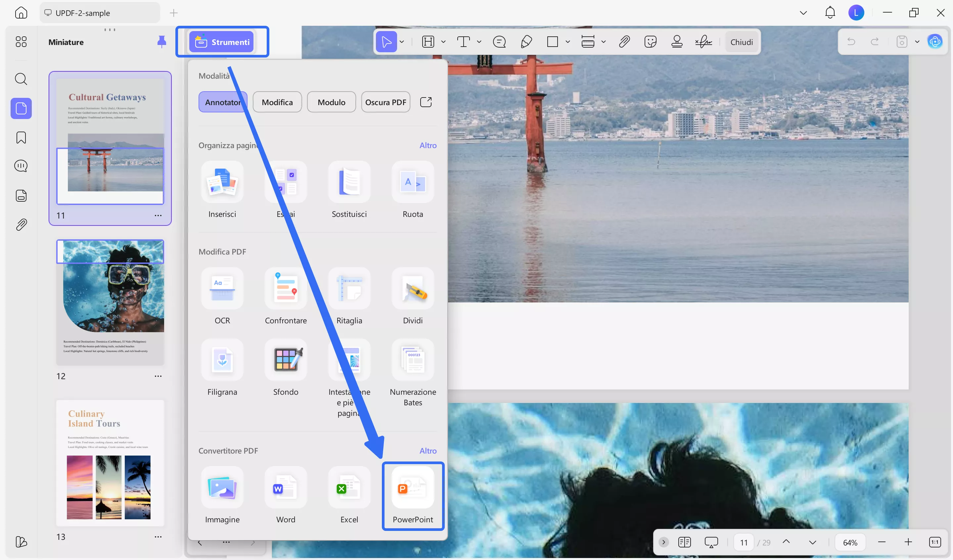Select the Text annotation tool
The width and height of the screenshot is (953, 560).
tap(463, 42)
